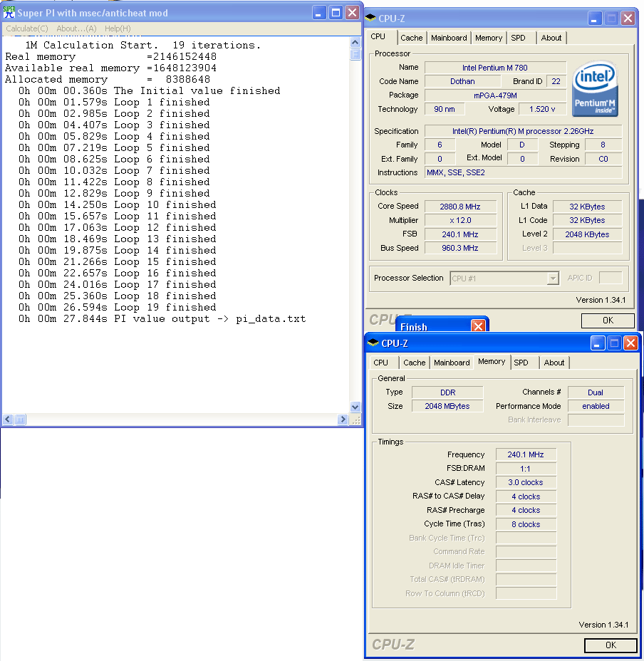Minimize the Super PI window
The image size is (644, 661).
[319, 13]
